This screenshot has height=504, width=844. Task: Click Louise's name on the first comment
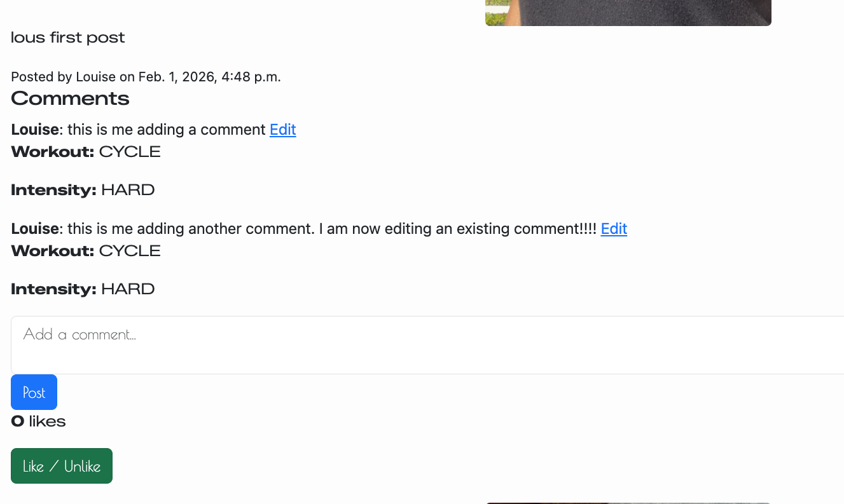click(35, 130)
